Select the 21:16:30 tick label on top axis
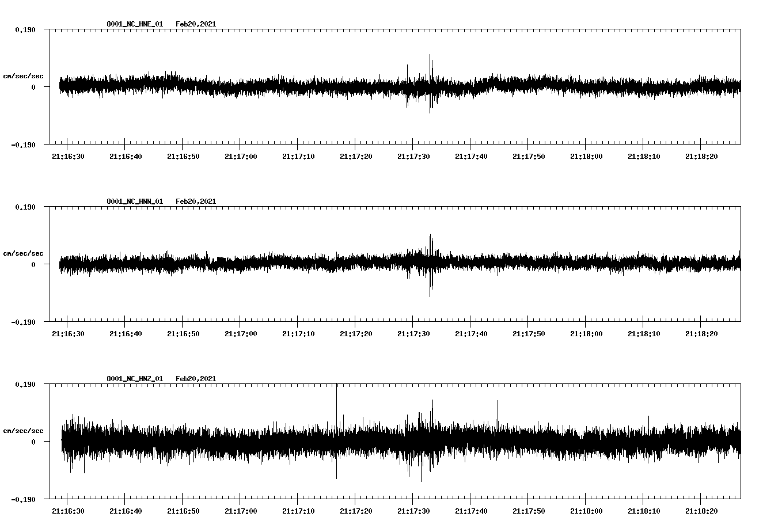Image resolution: width=782 pixels, height=532 pixels. coord(68,155)
